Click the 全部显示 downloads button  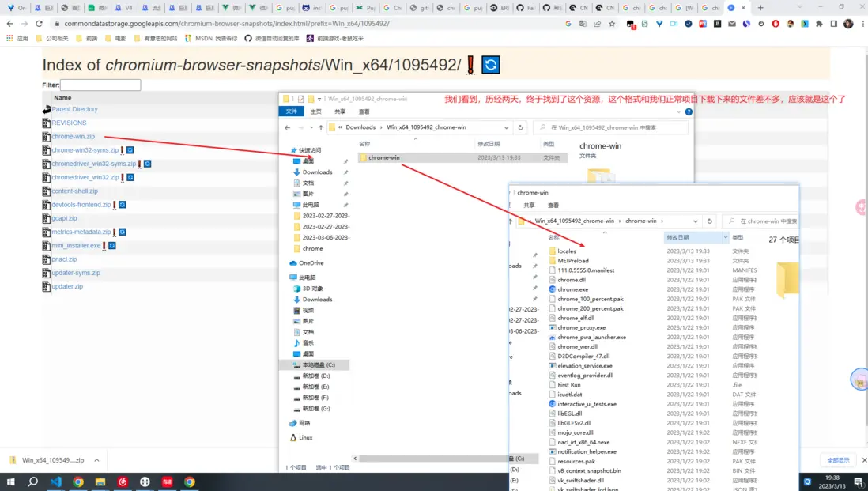pyautogui.click(x=838, y=460)
